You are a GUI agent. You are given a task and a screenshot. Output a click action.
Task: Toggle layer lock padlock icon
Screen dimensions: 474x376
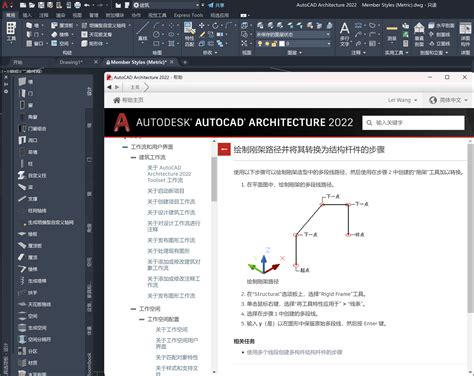tap(274, 43)
